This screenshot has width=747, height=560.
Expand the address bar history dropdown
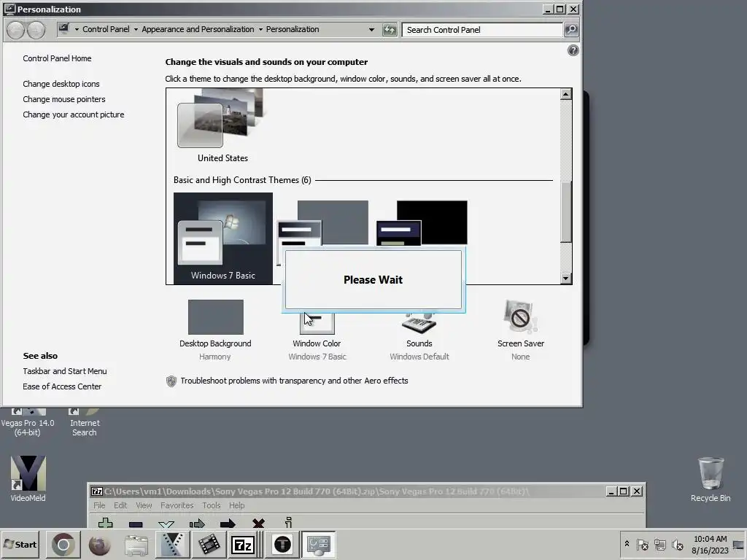tap(371, 29)
